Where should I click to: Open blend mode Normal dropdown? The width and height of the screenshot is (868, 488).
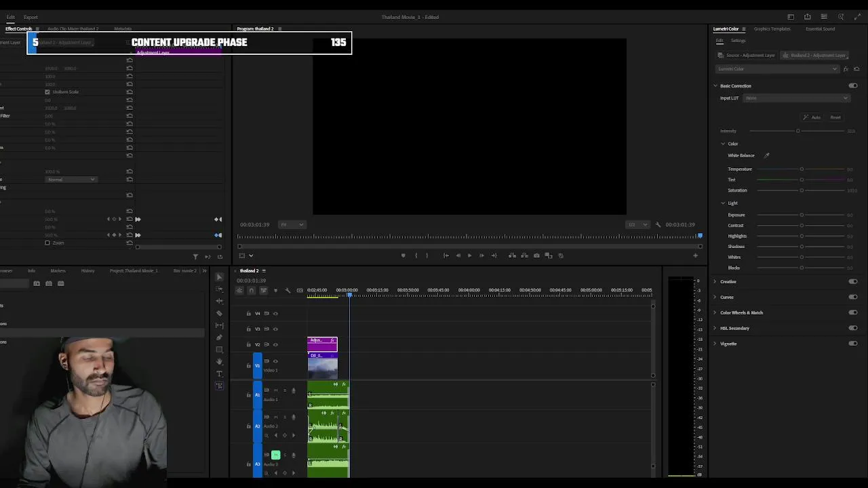(72, 180)
